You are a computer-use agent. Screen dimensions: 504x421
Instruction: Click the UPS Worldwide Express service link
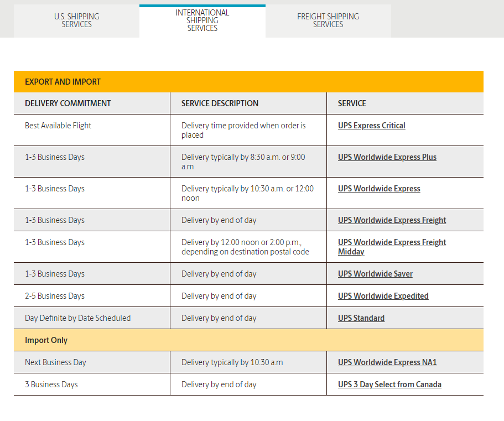click(379, 188)
